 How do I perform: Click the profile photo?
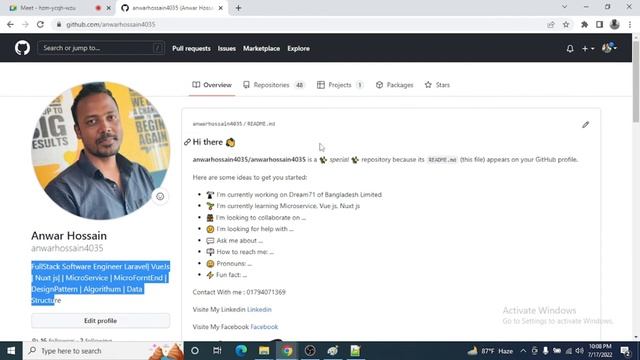(100, 151)
